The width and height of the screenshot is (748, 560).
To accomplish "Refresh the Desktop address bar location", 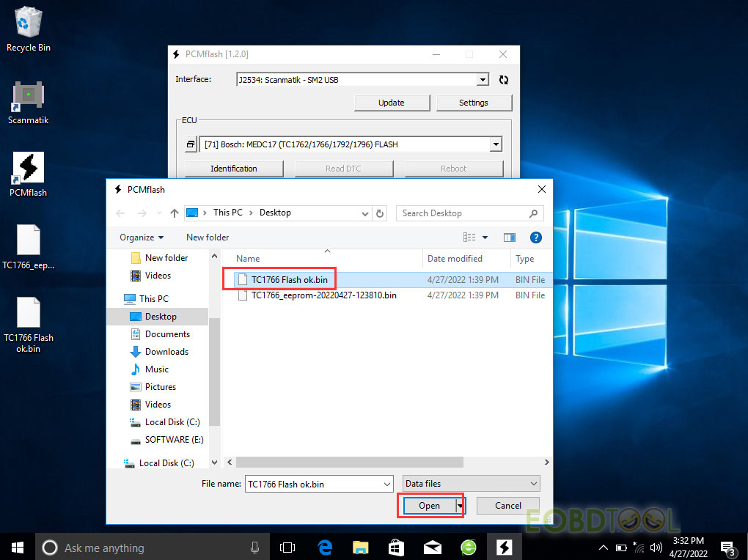I will tap(380, 213).
